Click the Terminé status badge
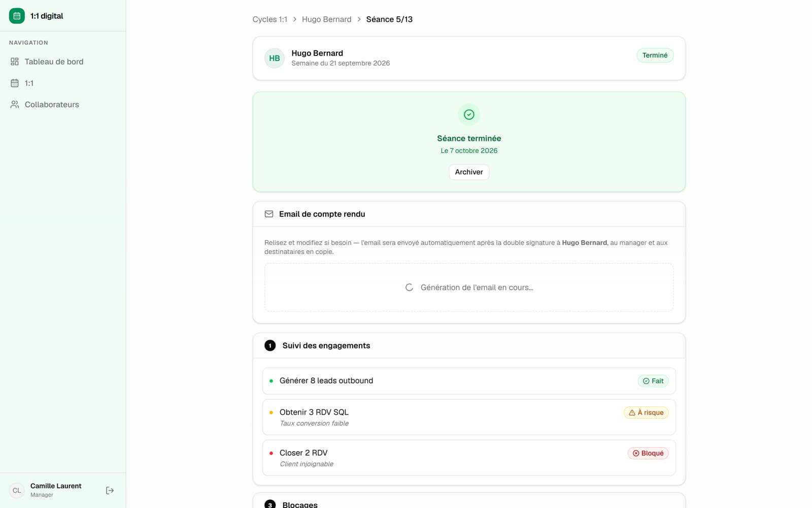Screen dimensions: 812x508 [x=655, y=55]
